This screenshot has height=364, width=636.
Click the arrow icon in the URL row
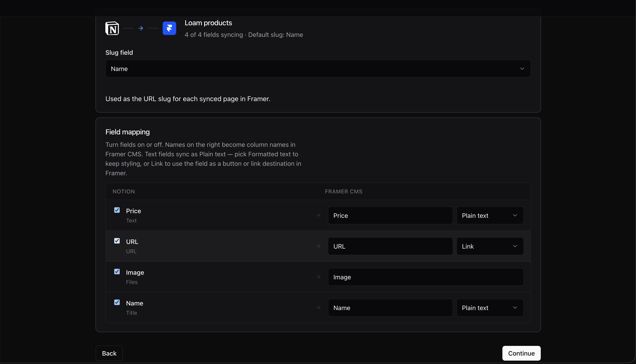tap(318, 246)
